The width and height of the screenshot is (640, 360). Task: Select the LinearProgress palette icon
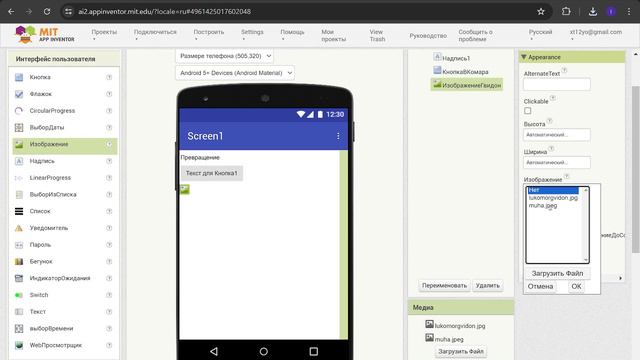pyautogui.click(x=19, y=178)
